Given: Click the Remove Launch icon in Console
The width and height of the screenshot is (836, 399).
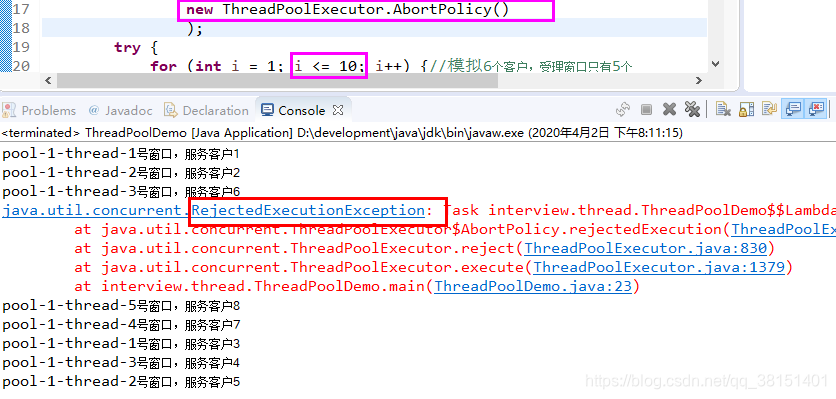Looking at the screenshot, I should pos(669,110).
